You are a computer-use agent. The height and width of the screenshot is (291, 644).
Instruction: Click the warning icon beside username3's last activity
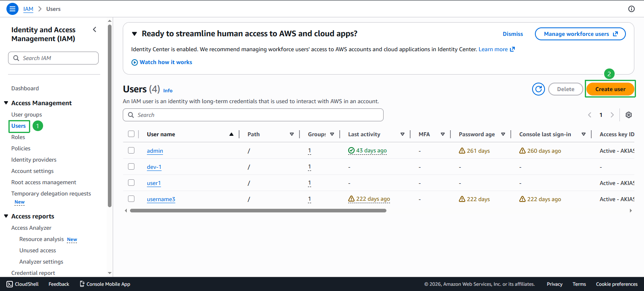(x=351, y=199)
